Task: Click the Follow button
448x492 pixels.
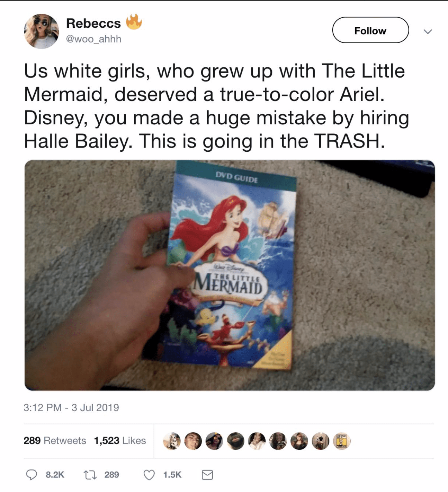Action: (370, 30)
